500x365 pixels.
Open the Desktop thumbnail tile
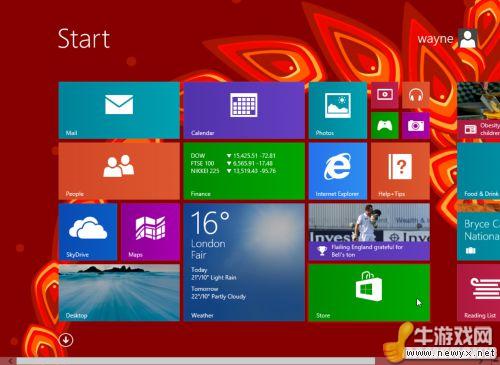tap(119, 293)
